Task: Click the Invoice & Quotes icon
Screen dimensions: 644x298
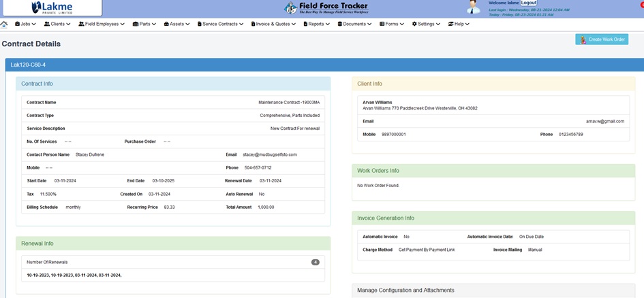Action: coord(253,24)
